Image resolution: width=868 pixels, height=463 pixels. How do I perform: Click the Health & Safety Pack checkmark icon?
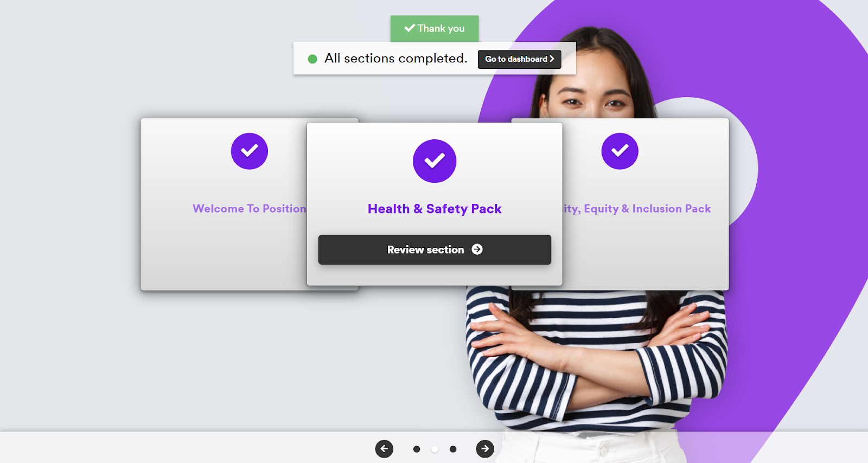(x=435, y=161)
